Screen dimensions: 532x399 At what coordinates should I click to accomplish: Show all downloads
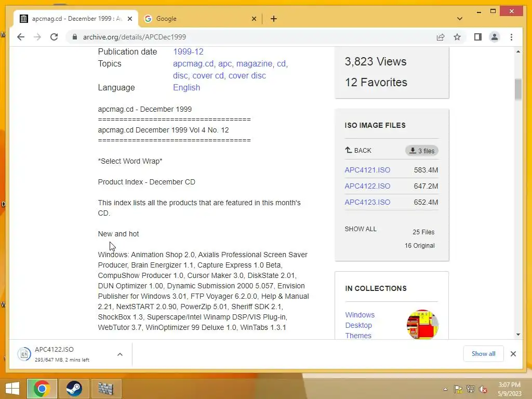click(x=484, y=354)
